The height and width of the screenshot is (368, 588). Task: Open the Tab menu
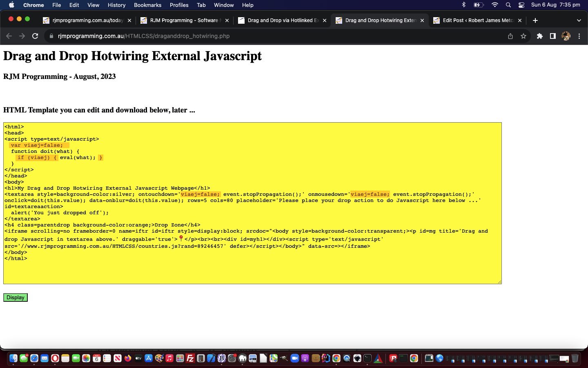201,5
